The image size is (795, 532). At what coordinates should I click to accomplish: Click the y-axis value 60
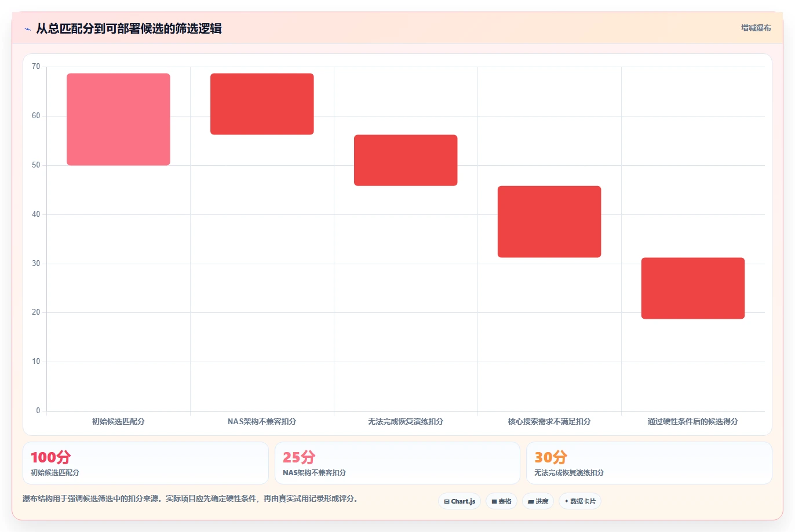[36, 116]
